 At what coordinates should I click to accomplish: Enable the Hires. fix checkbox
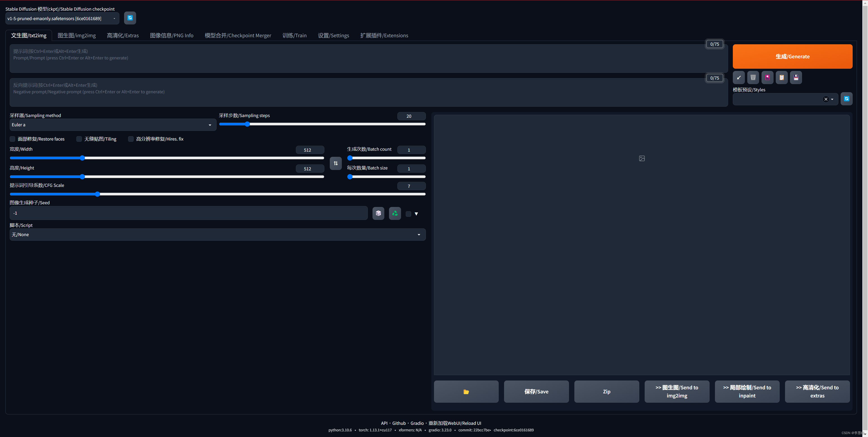[x=131, y=139]
